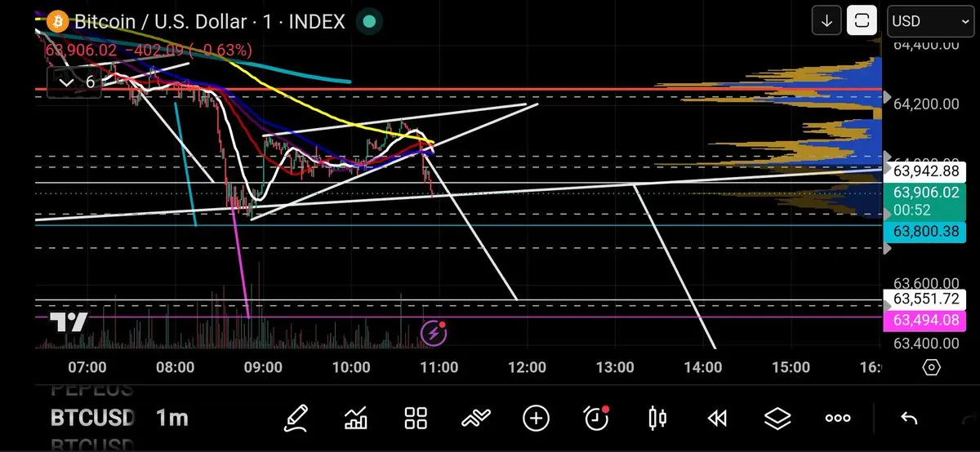
Task: Click the 09:00 time axis label
Action: [263, 367]
